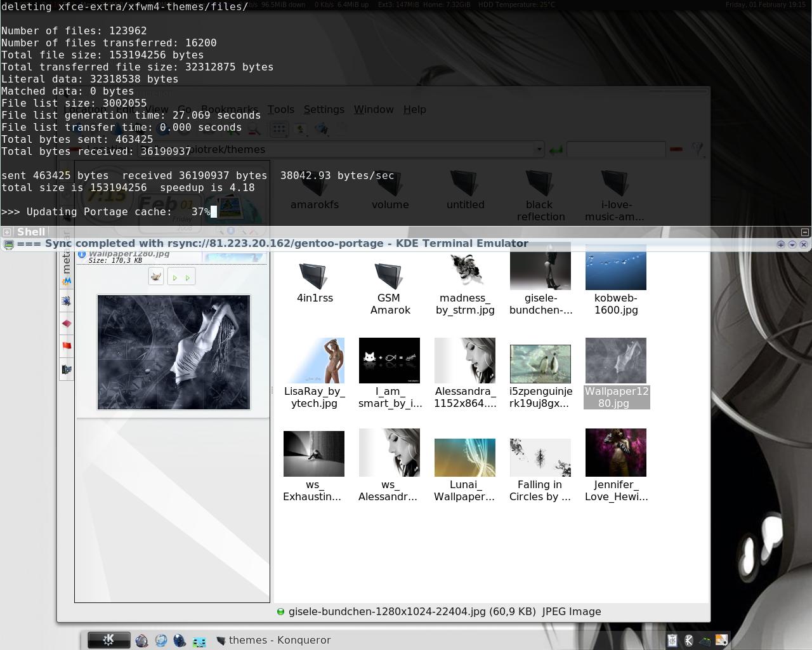Select the Shell tab in terminal
Screen dimensions: 812x650
[31, 232]
